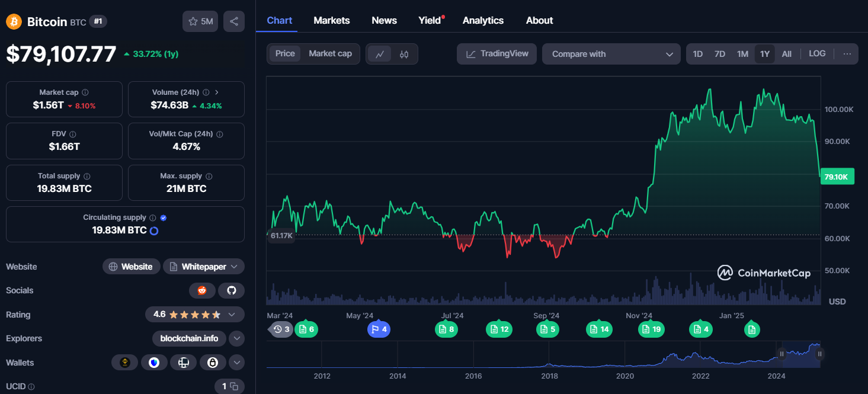Open Volume (24h) details arrow

click(x=217, y=92)
